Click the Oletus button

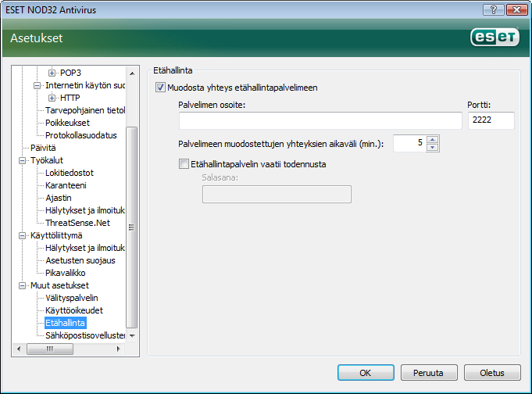click(492, 373)
